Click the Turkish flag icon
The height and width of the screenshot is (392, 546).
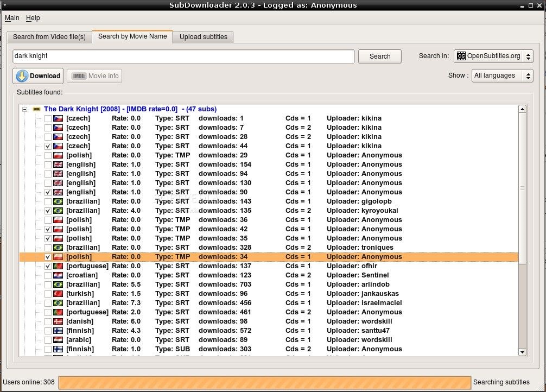click(58, 294)
